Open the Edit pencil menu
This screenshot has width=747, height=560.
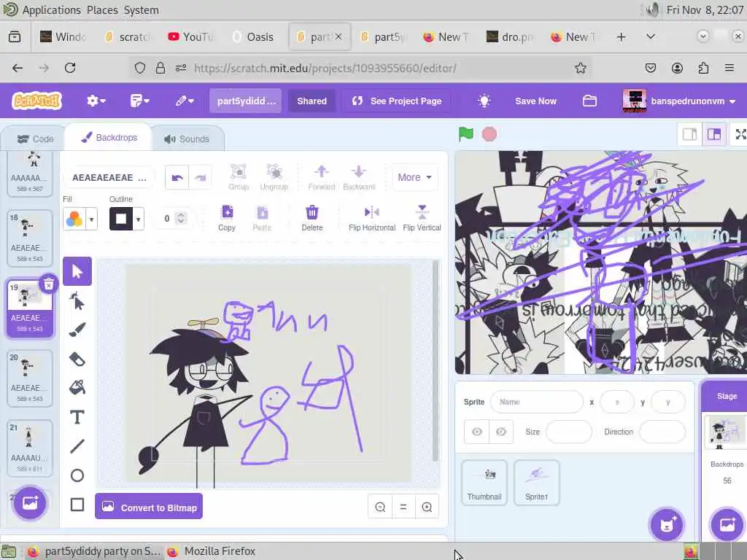click(x=185, y=101)
